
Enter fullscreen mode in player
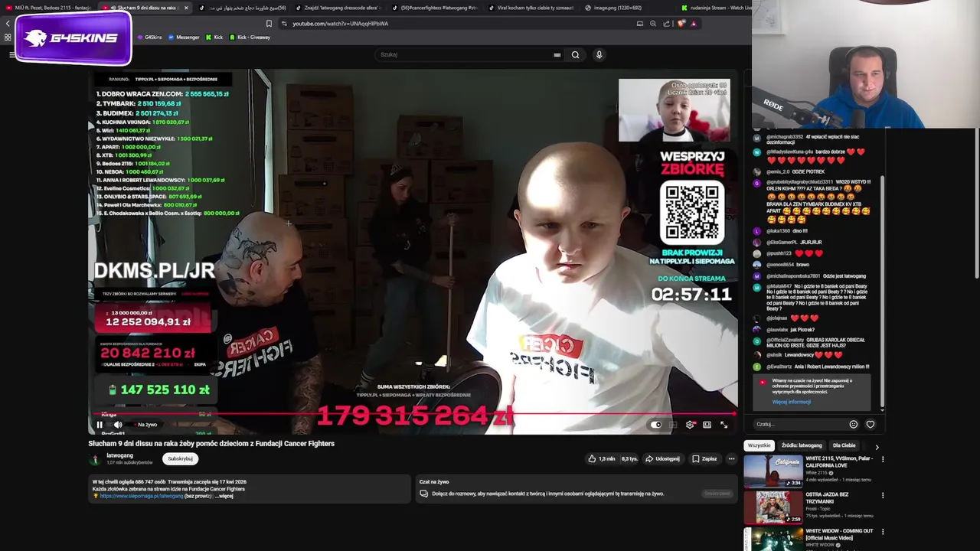pos(724,425)
